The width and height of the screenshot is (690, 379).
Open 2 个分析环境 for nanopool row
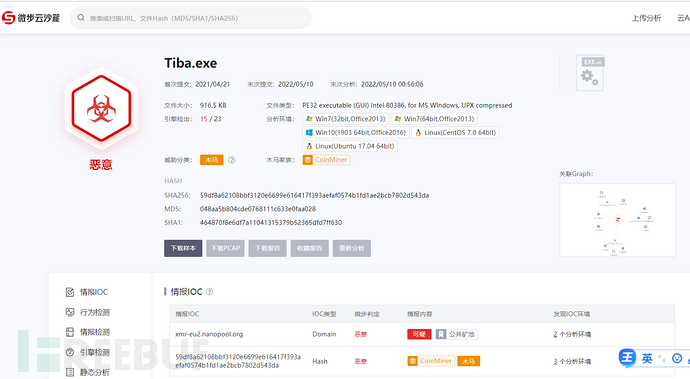(572, 334)
